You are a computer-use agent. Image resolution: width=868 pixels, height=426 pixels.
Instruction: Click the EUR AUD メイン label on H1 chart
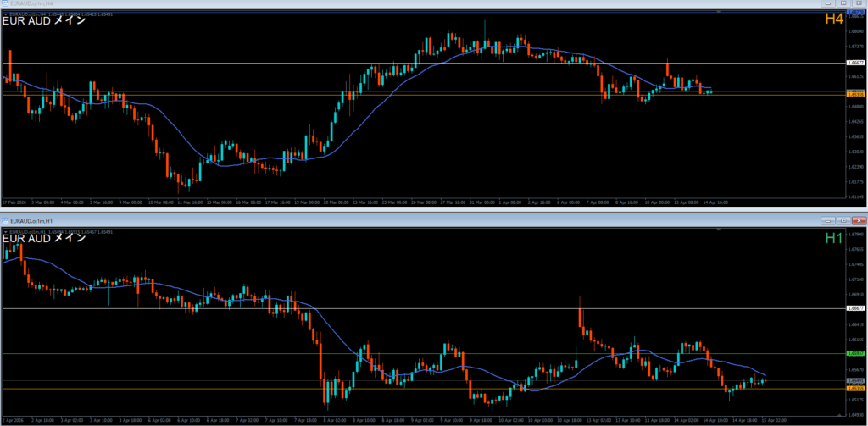[44, 238]
